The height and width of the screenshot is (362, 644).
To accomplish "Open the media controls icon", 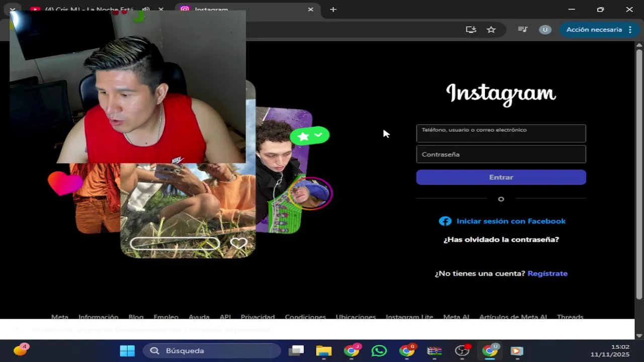I will click(x=523, y=30).
